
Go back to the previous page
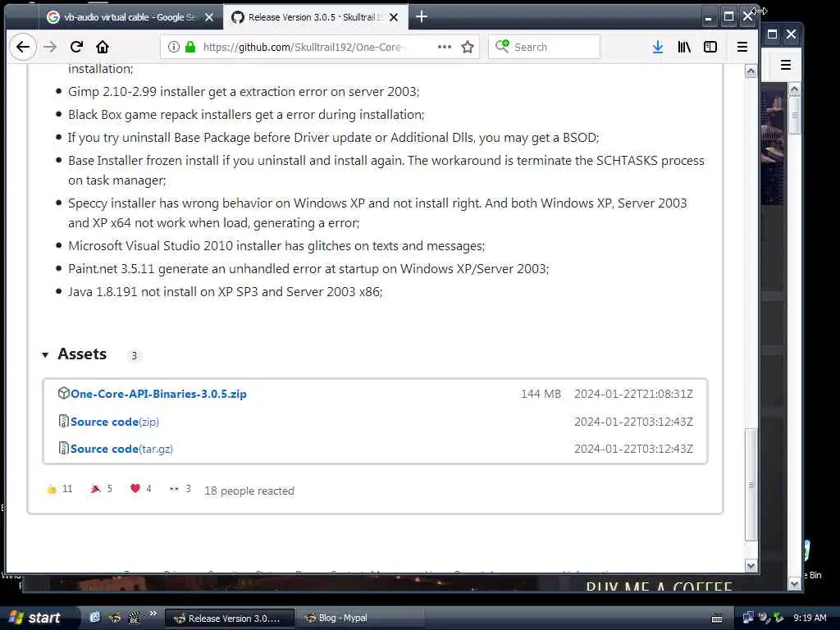[x=22, y=47]
